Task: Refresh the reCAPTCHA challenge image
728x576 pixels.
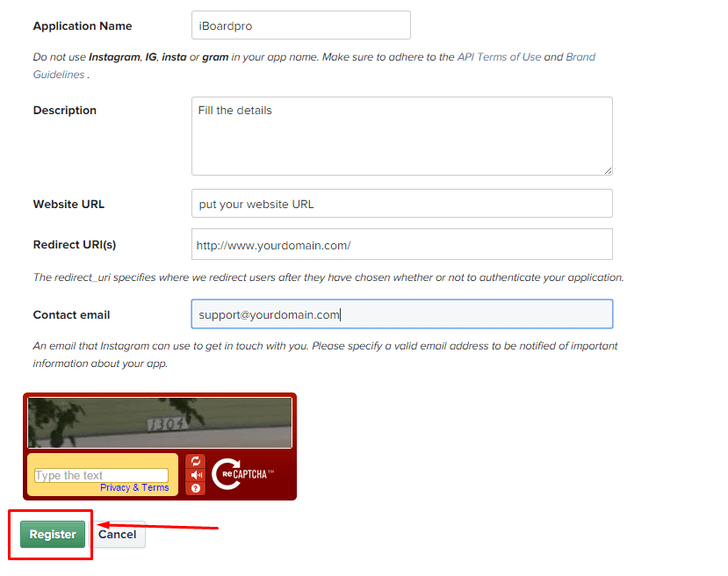Action: [196, 461]
